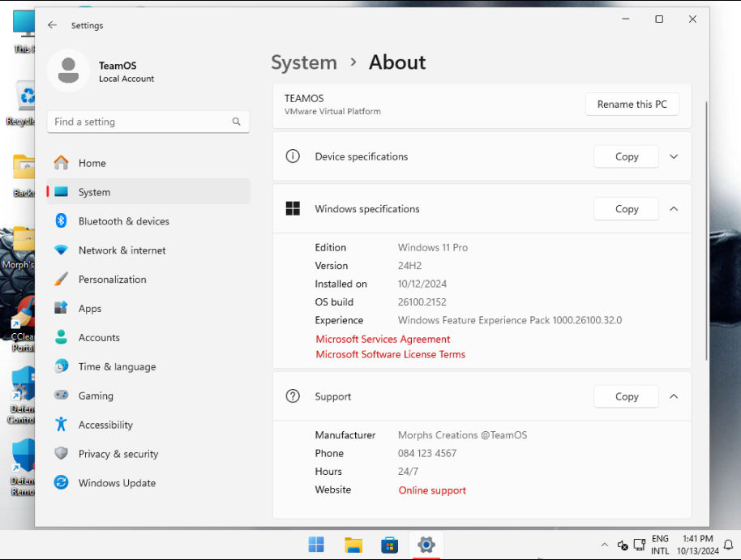
Task: Open Home settings page
Action: [148, 163]
